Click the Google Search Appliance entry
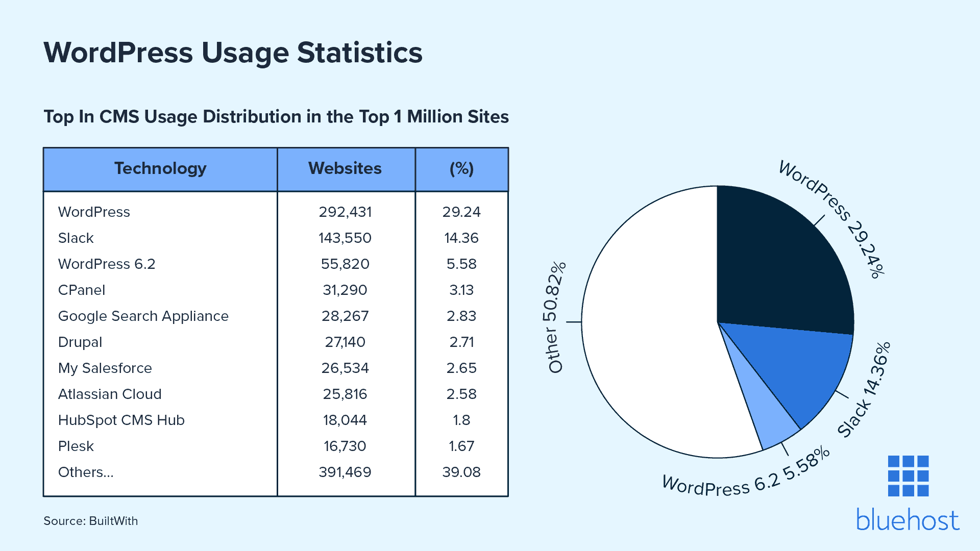This screenshot has width=980, height=551. pyautogui.click(x=143, y=316)
